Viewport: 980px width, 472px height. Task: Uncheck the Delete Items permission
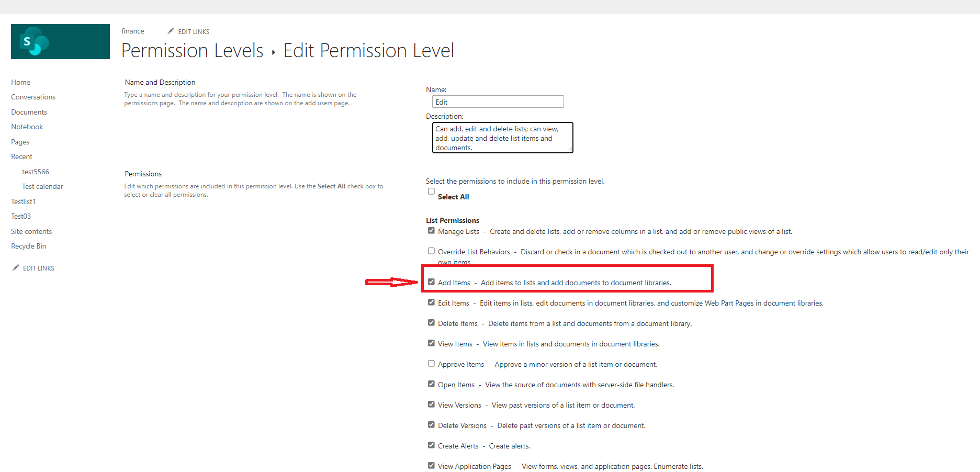431,322
